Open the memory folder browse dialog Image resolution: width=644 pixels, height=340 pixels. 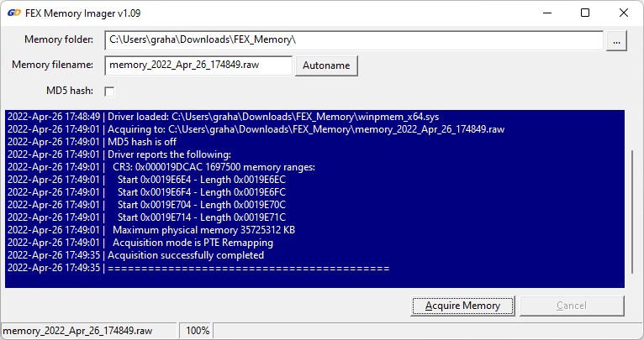(x=616, y=40)
